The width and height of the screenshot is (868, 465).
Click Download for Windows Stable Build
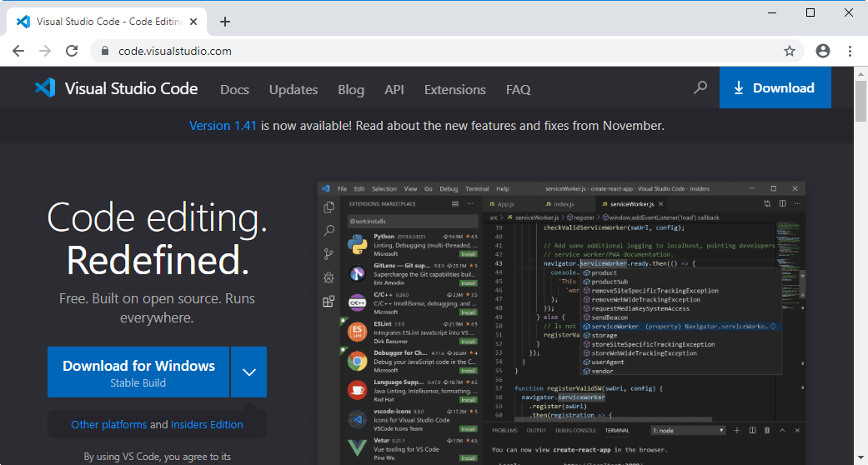point(138,372)
